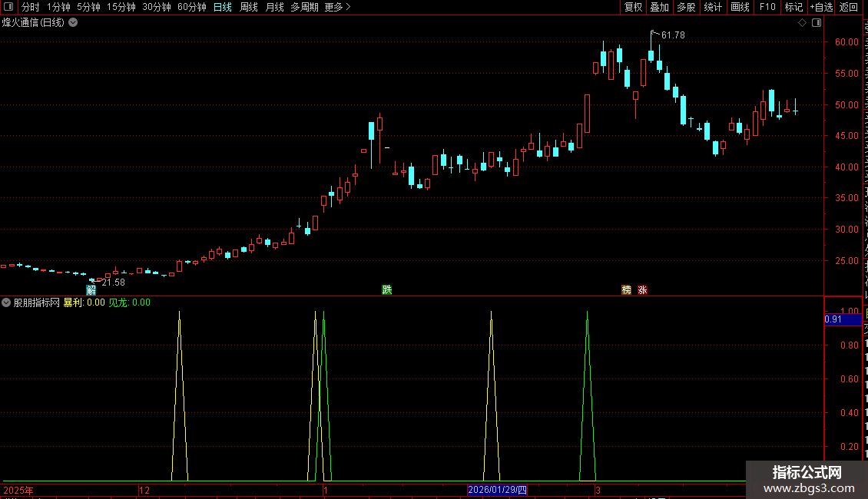Click the highlighted date 2026/01/29/四
868x499 pixels.
pos(497,490)
